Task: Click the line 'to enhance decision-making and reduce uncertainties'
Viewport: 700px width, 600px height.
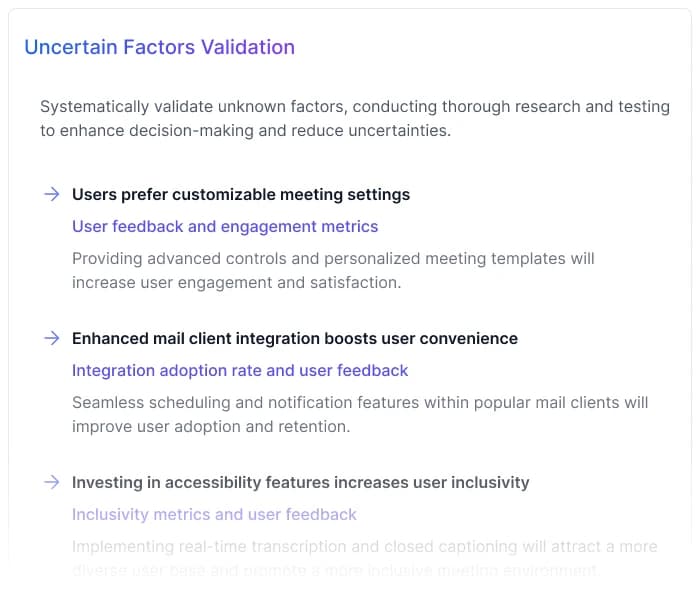Action: (x=246, y=130)
